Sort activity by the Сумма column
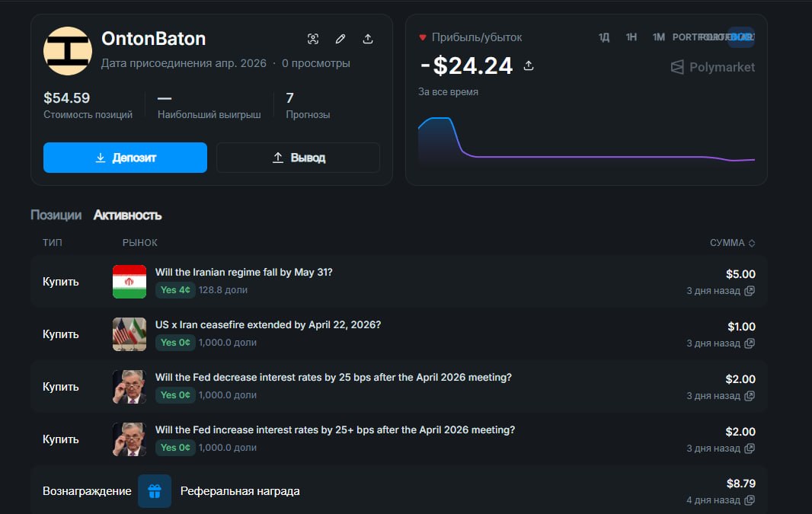The image size is (812, 514). pos(732,243)
